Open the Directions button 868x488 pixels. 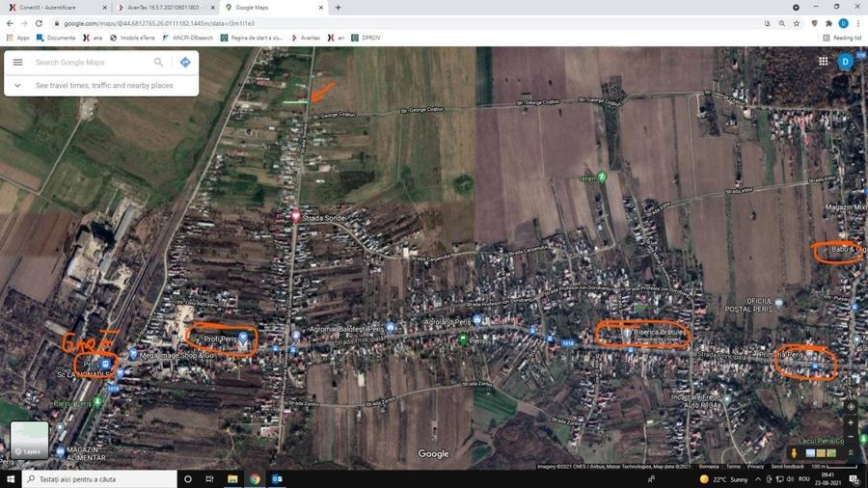185,62
